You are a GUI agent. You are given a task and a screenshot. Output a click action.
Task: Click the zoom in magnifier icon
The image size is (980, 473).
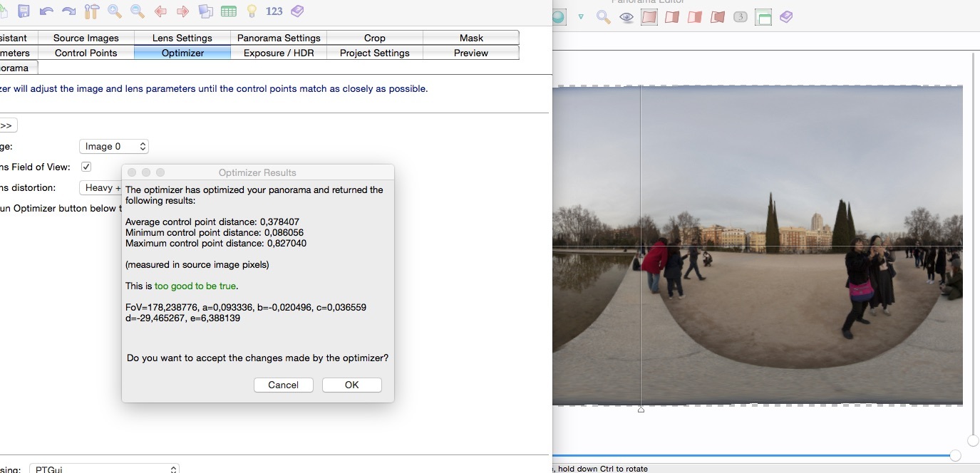[x=114, y=11]
